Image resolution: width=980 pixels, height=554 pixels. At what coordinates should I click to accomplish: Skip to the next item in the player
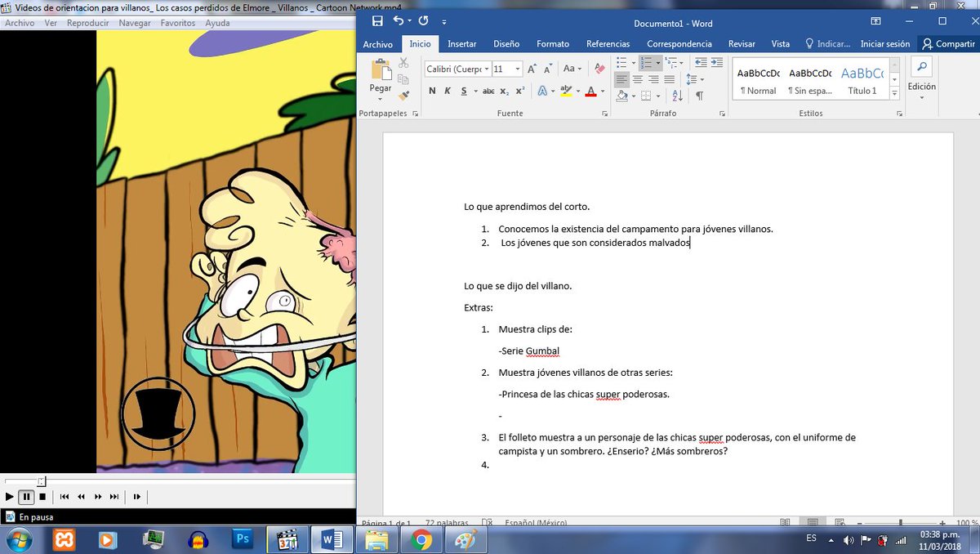click(114, 496)
